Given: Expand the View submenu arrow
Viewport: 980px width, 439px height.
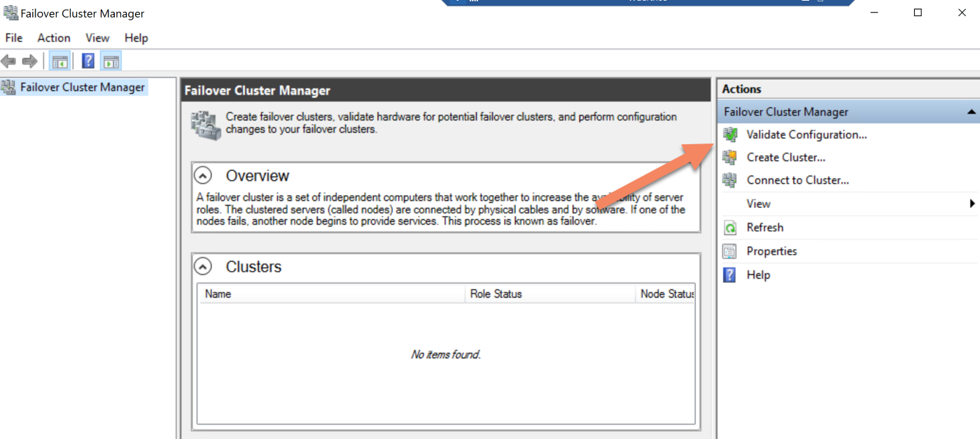Looking at the screenshot, I should tap(972, 204).
